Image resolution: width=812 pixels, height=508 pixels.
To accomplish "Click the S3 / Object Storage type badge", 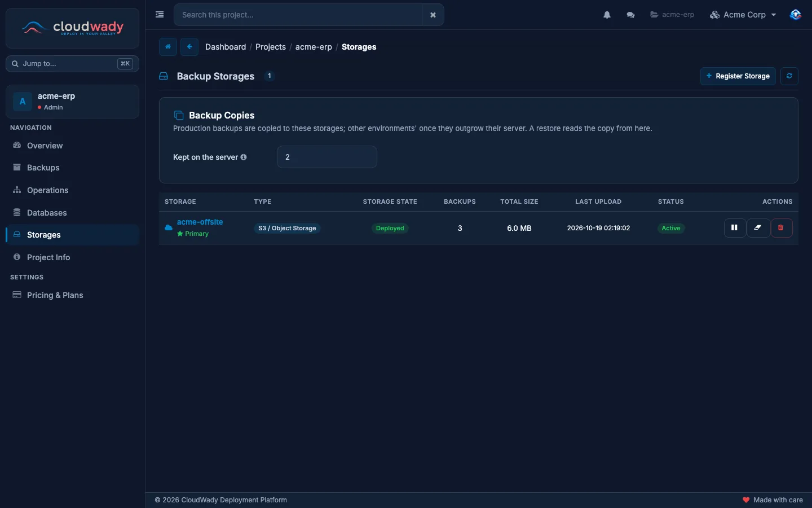I will tap(287, 228).
